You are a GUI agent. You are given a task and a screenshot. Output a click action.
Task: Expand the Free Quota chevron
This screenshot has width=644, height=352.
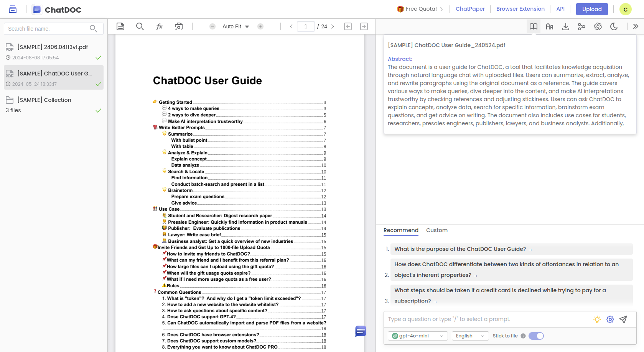coord(441,9)
